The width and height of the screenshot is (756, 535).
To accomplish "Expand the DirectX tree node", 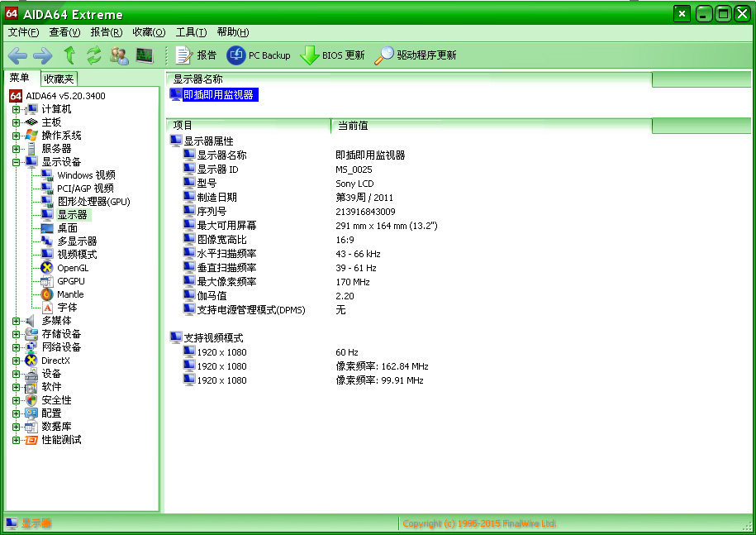I will pos(16,361).
